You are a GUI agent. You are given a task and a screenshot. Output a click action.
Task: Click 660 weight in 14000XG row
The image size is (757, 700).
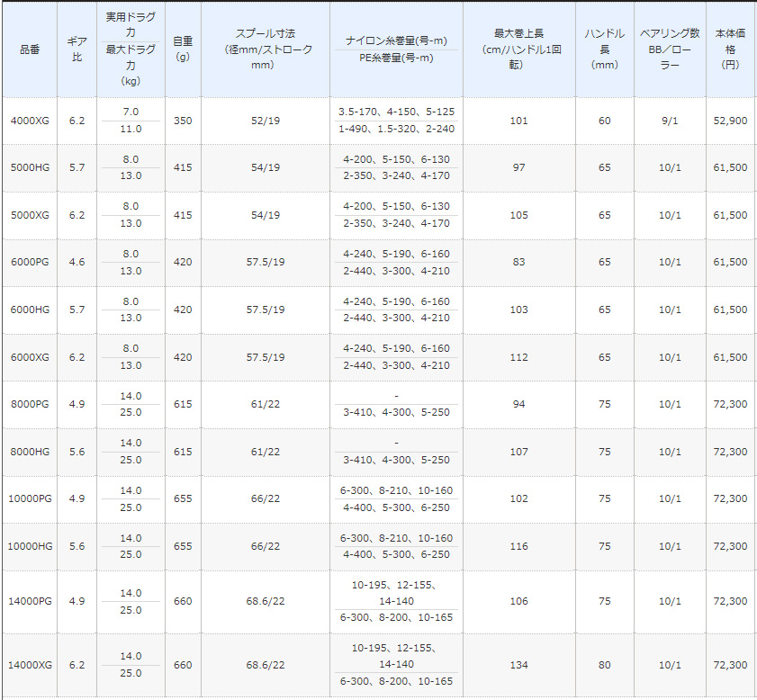click(x=183, y=665)
